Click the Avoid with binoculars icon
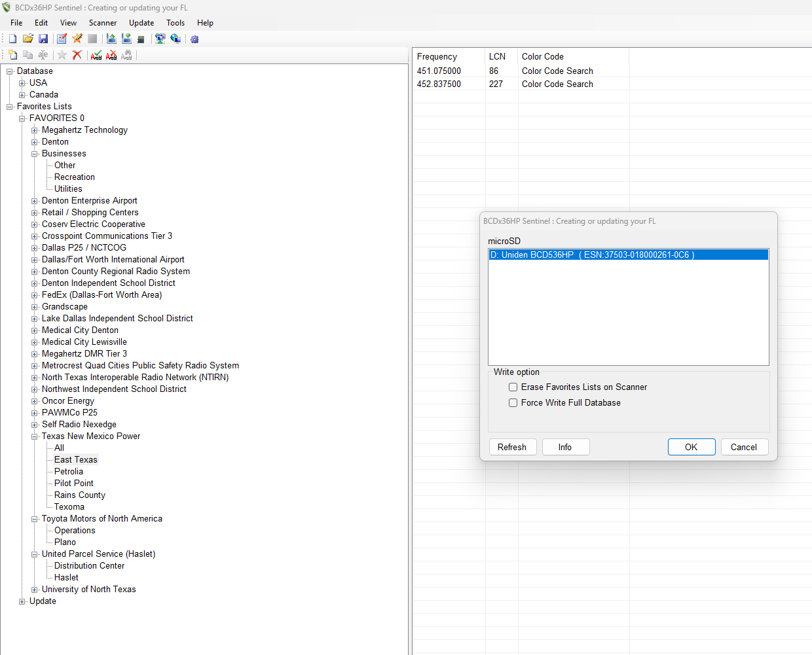The height and width of the screenshot is (655, 812). [126, 55]
